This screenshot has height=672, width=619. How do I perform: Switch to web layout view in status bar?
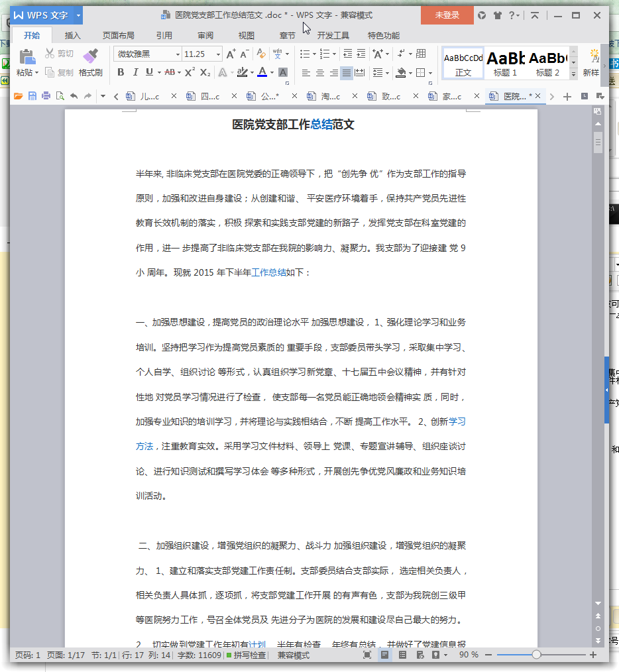coord(420,655)
